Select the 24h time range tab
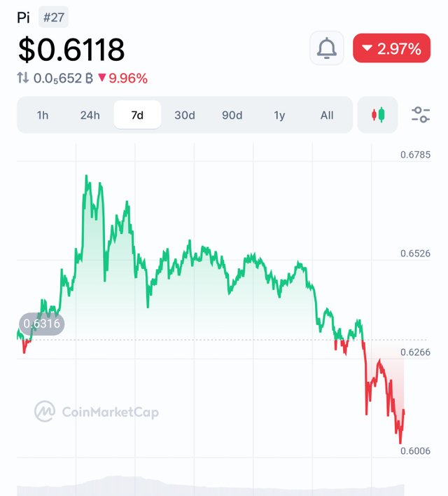Screen dimensions: 448x496 click(x=90, y=115)
